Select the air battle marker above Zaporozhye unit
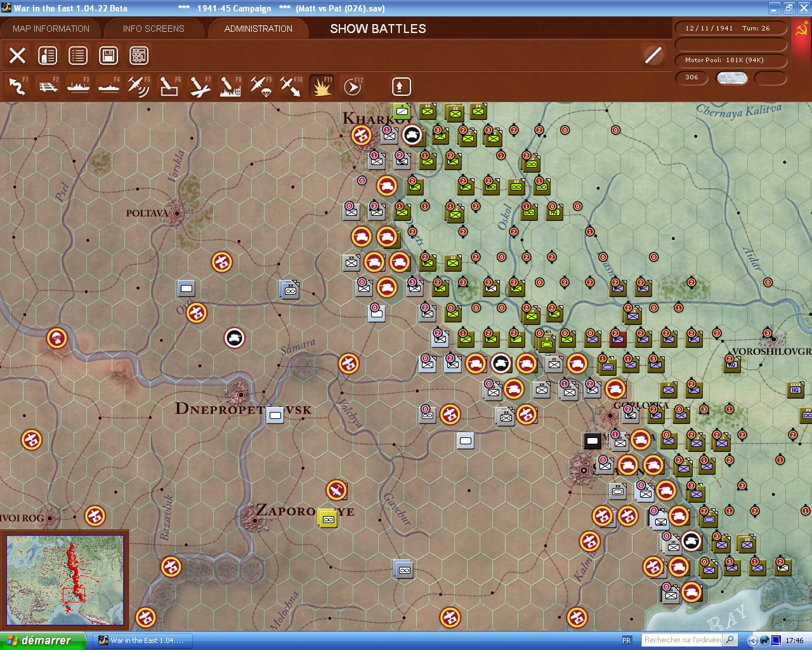 [336, 490]
